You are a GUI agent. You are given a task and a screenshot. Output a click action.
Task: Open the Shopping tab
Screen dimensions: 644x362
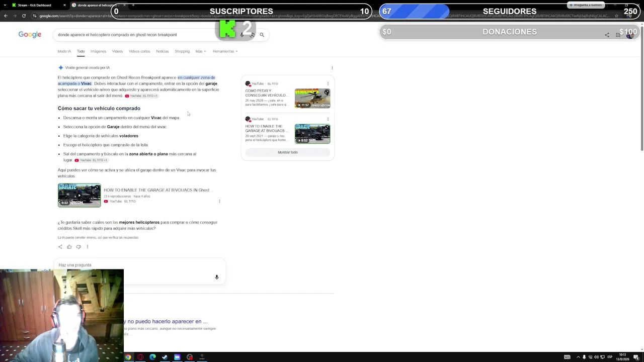[182, 51]
